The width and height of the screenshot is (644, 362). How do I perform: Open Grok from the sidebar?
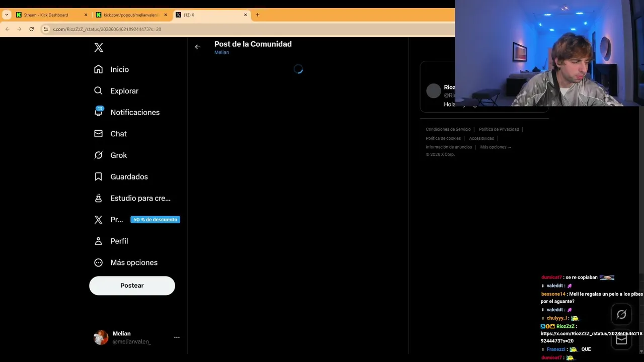coord(111,155)
